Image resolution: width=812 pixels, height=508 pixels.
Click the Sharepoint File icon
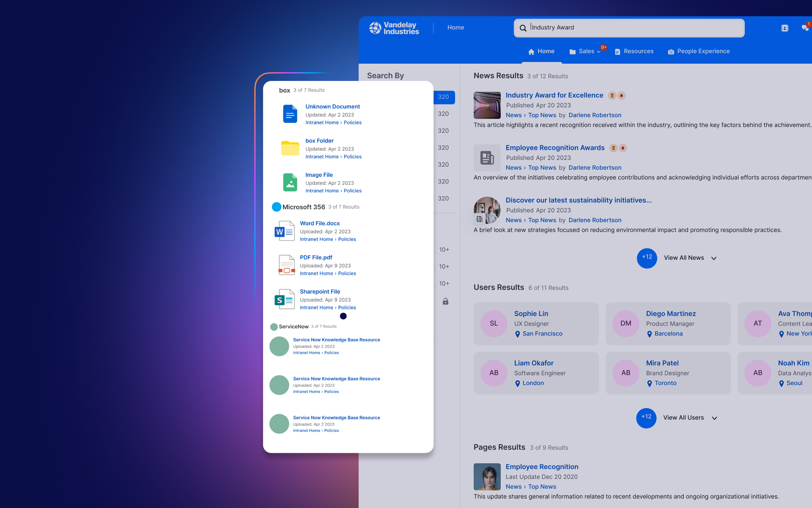284,299
